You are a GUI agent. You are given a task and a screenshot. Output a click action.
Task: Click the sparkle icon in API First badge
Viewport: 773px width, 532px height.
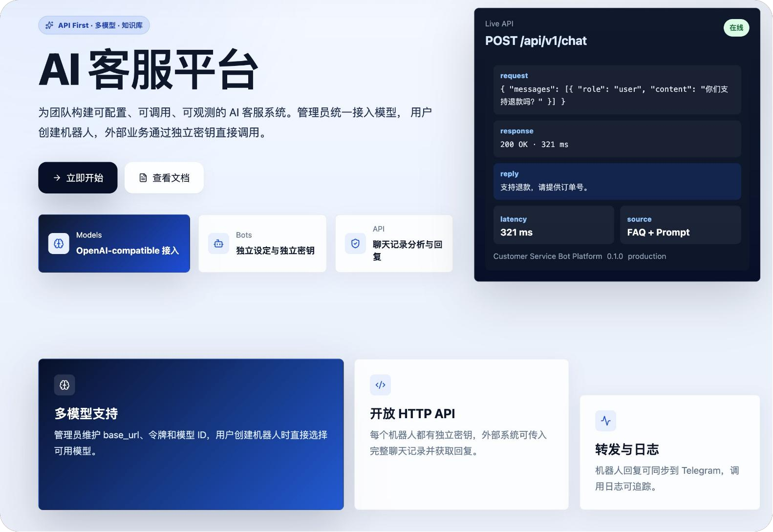tap(49, 25)
